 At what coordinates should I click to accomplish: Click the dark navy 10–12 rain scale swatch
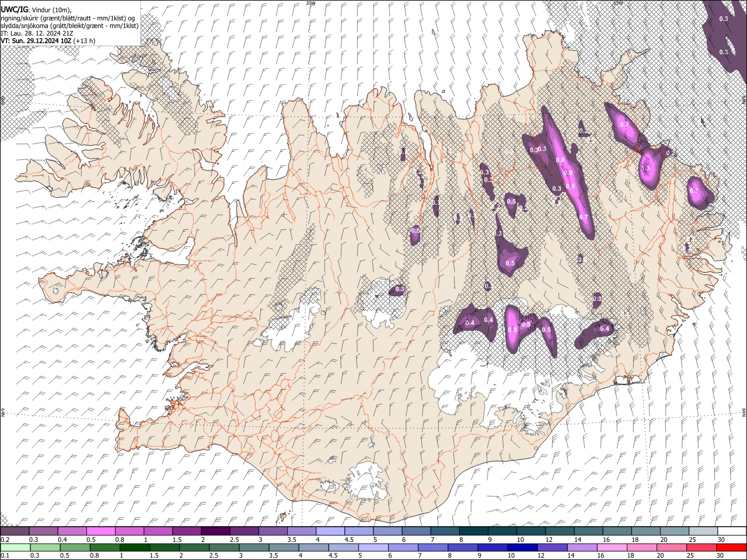click(x=522, y=547)
